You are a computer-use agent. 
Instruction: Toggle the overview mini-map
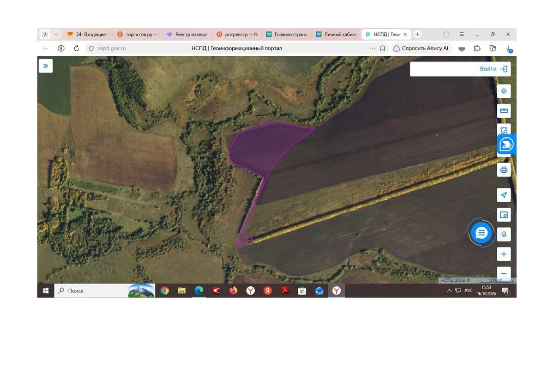click(504, 215)
